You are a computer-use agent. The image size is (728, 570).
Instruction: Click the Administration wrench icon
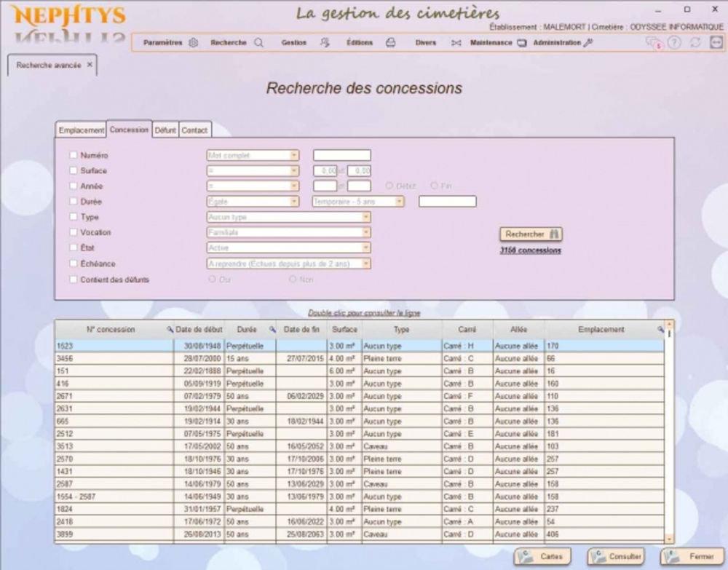coord(588,43)
